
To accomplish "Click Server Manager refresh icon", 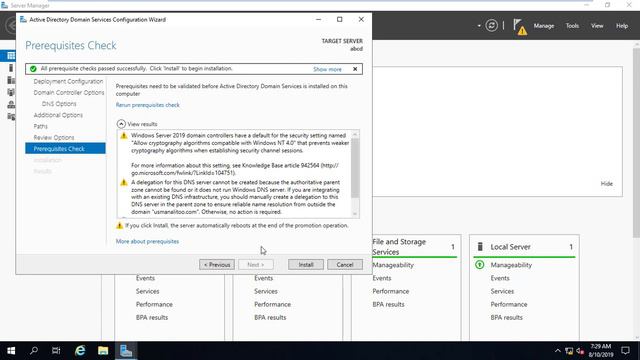I will point(491,26).
